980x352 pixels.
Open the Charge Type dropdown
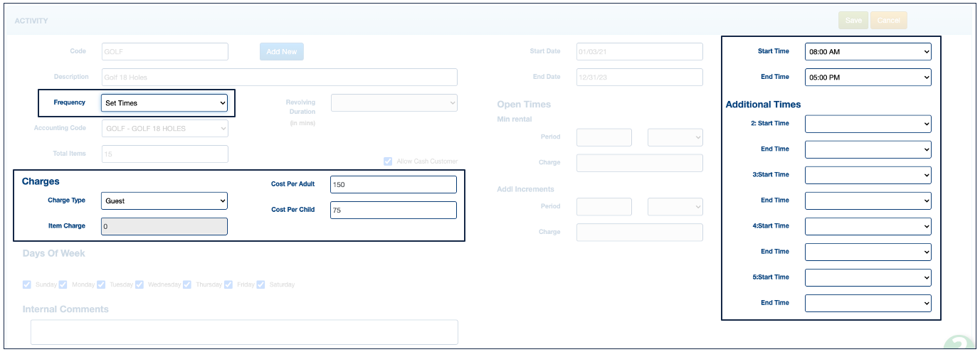164,201
